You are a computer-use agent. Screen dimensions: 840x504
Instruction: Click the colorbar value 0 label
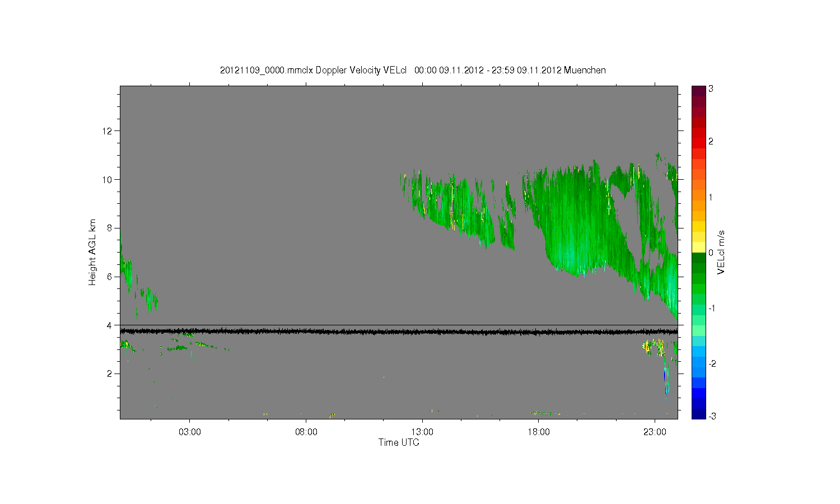pyautogui.click(x=711, y=253)
